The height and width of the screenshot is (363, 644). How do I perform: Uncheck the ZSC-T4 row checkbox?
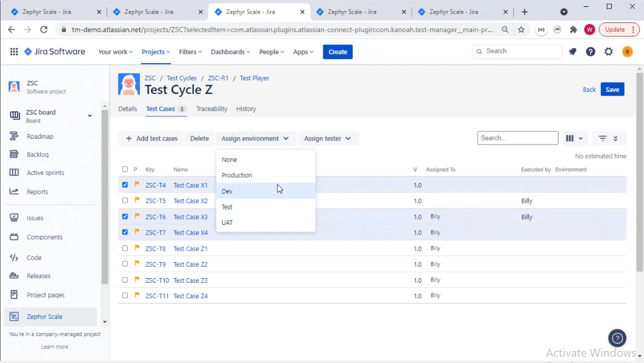point(124,185)
